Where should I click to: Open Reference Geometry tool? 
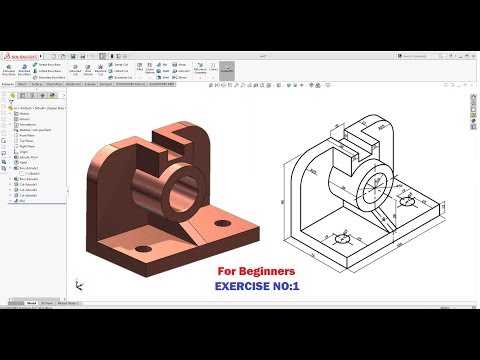tap(200, 68)
